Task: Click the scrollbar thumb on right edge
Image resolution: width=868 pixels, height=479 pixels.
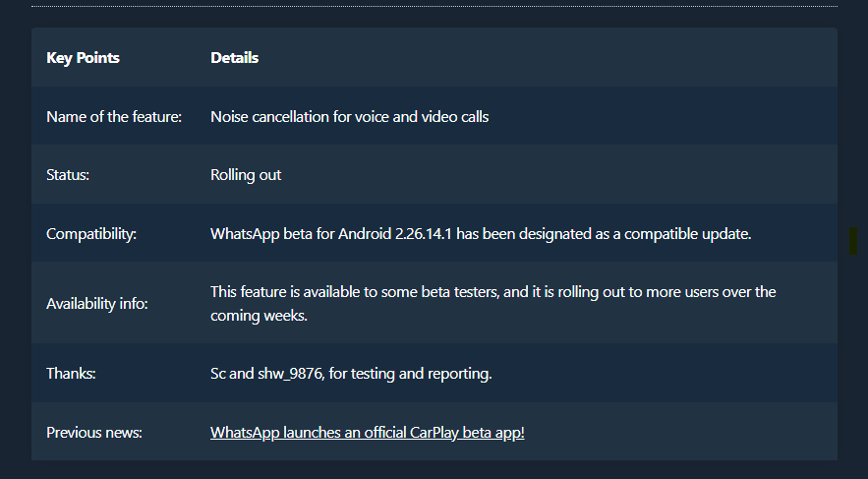Action: pyautogui.click(x=852, y=241)
